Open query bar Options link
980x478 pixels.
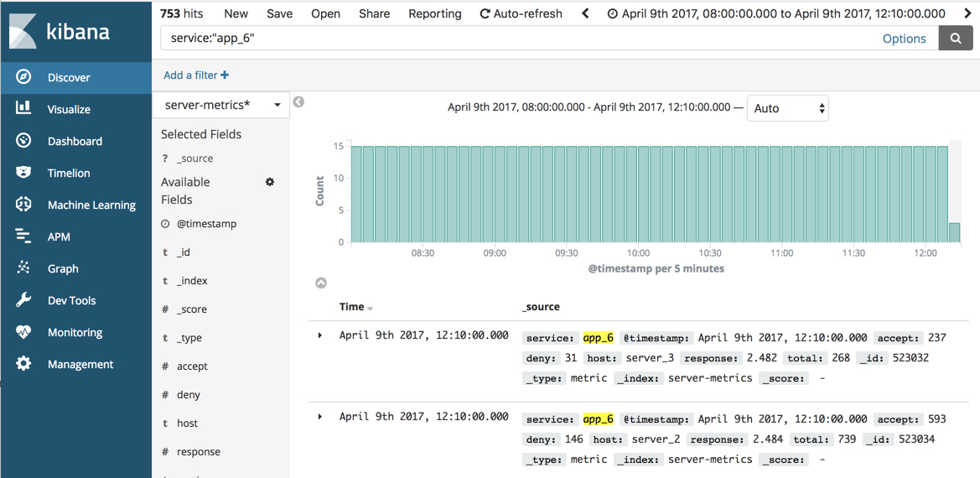click(904, 39)
